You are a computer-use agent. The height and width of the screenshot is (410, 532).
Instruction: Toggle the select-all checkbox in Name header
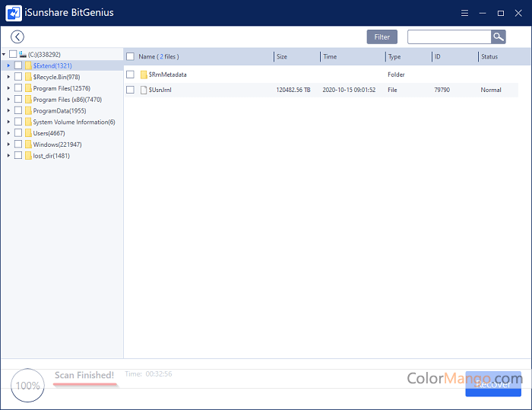pyautogui.click(x=130, y=56)
